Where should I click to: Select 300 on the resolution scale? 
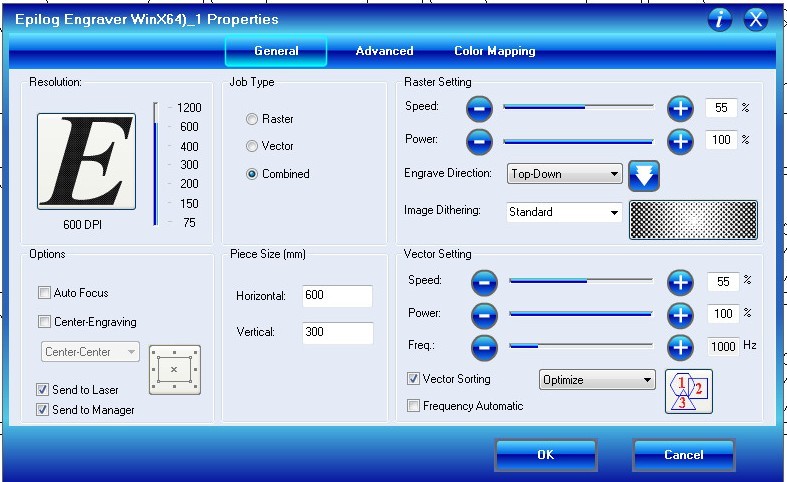pyautogui.click(x=189, y=165)
